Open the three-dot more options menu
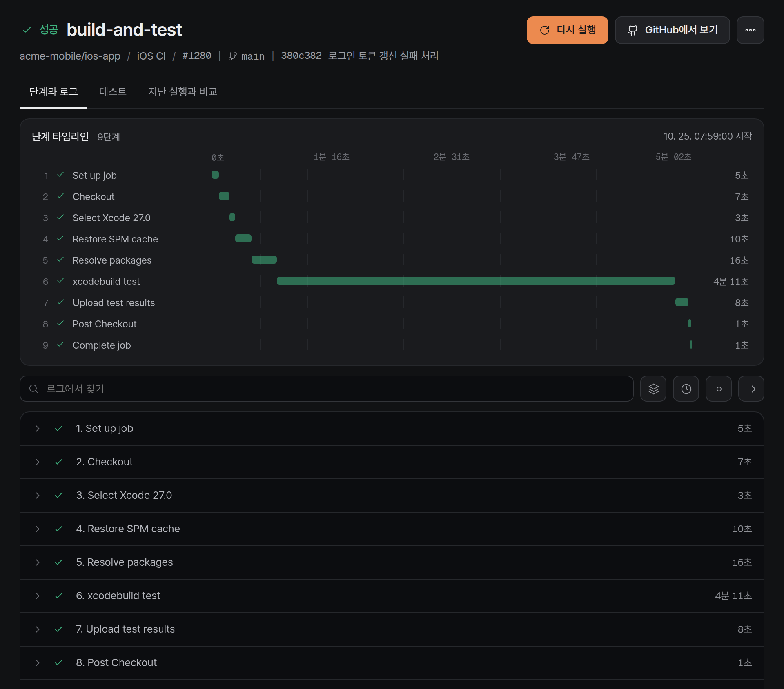Viewport: 784px width, 689px height. (750, 30)
